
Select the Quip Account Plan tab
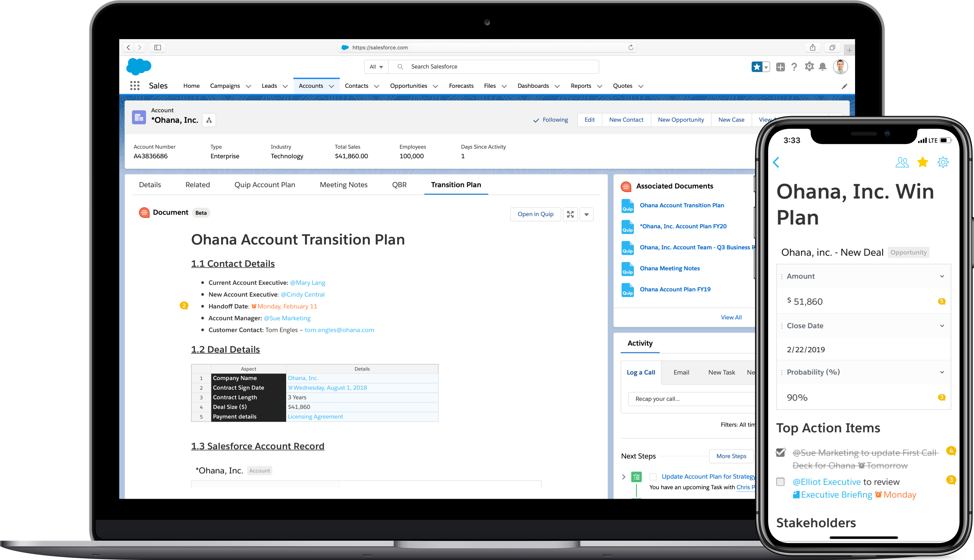[265, 185]
